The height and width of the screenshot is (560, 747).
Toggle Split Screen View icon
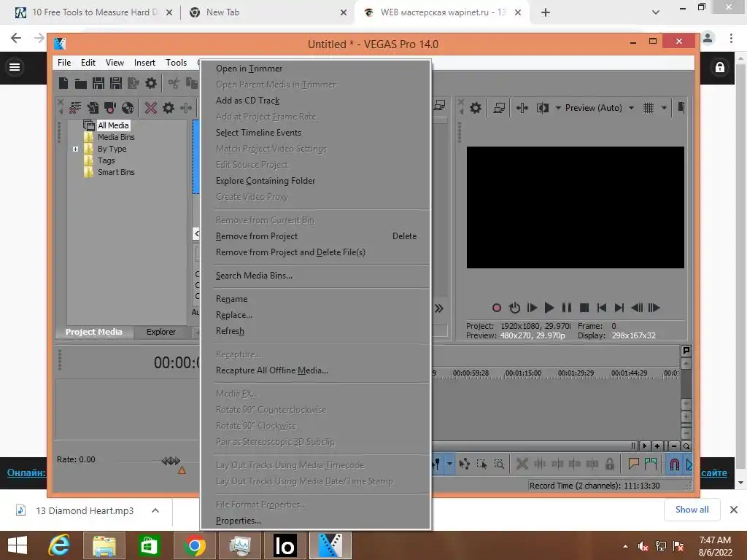pyautogui.click(x=543, y=108)
